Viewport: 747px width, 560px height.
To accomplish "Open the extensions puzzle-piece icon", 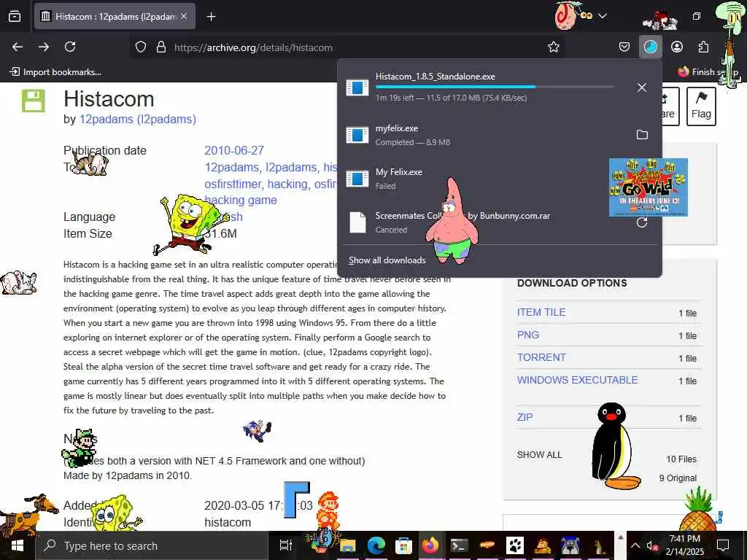I will (x=703, y=47).
